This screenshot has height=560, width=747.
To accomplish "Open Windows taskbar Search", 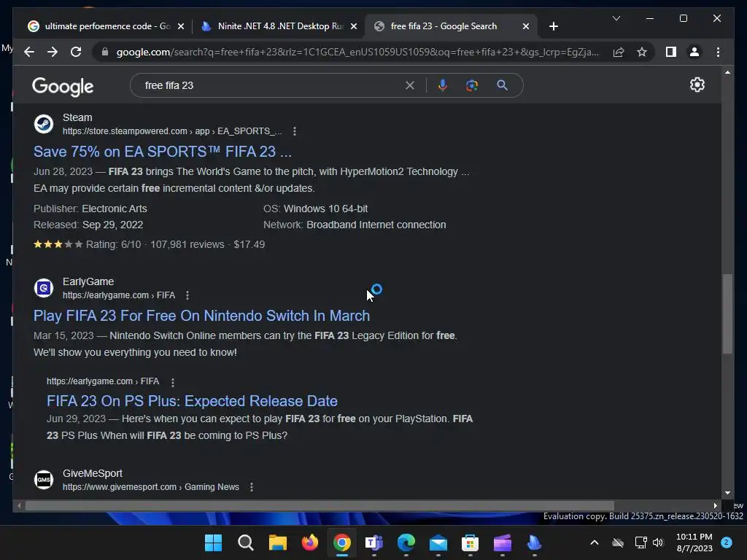I will [x=245, y=542].
